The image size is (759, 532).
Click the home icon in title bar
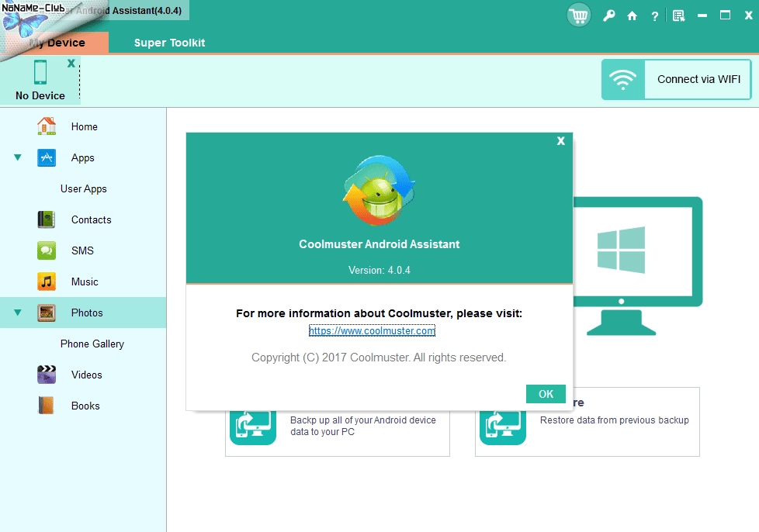pyautogui.click(x=632, y=16)
